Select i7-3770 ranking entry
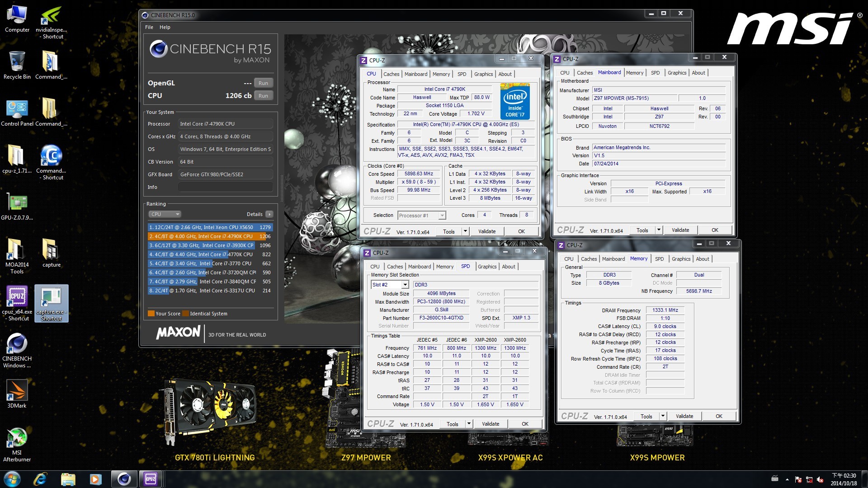Screen dimensions: 868x488 tap(210, 263)
